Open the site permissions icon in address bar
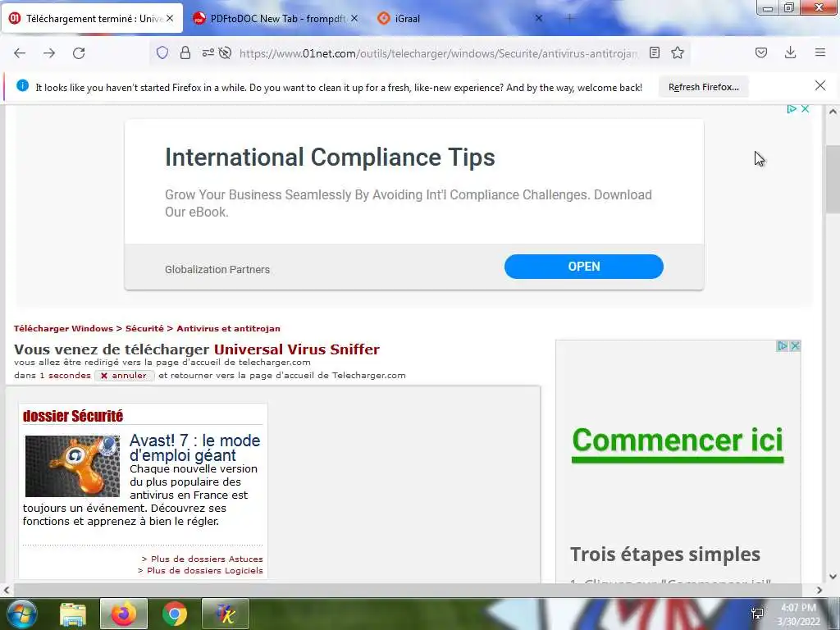Viewport: 840px width, 630px height. click(208, 52)
